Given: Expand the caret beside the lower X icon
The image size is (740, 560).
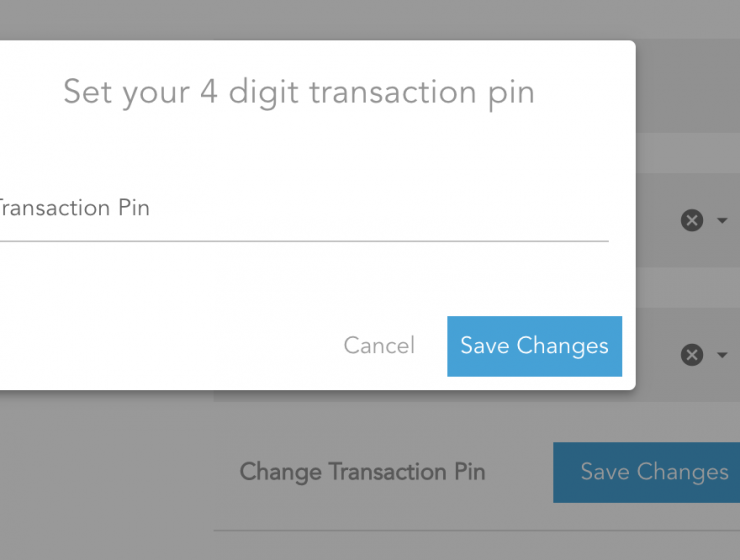Looking at the screenshot, I should [x=722, y=355].
